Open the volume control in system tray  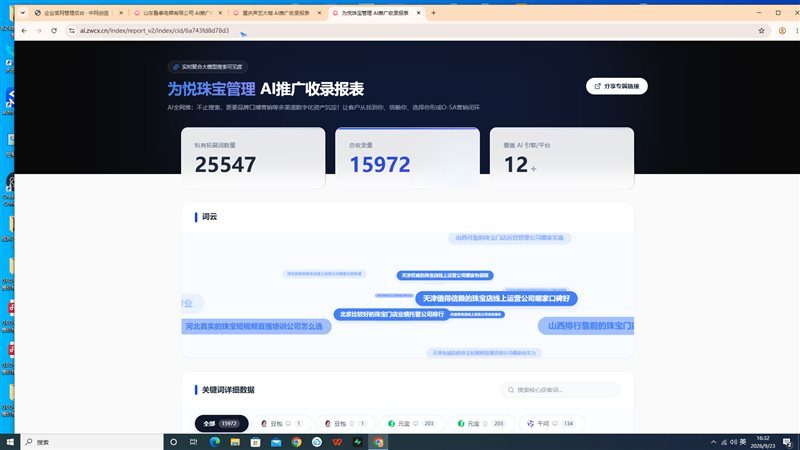(733, 442)
